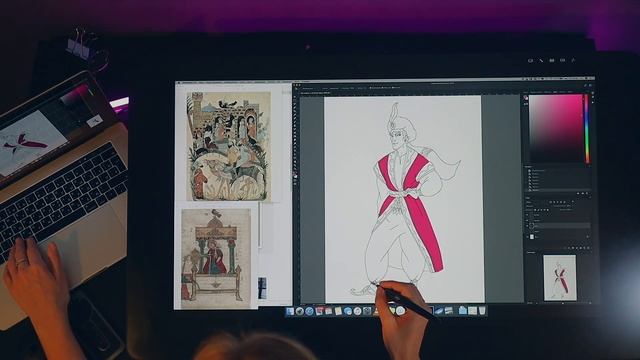Open the Trash in the Dock
The width and height of the screenshot is (640, 360).
click(482, 311)
